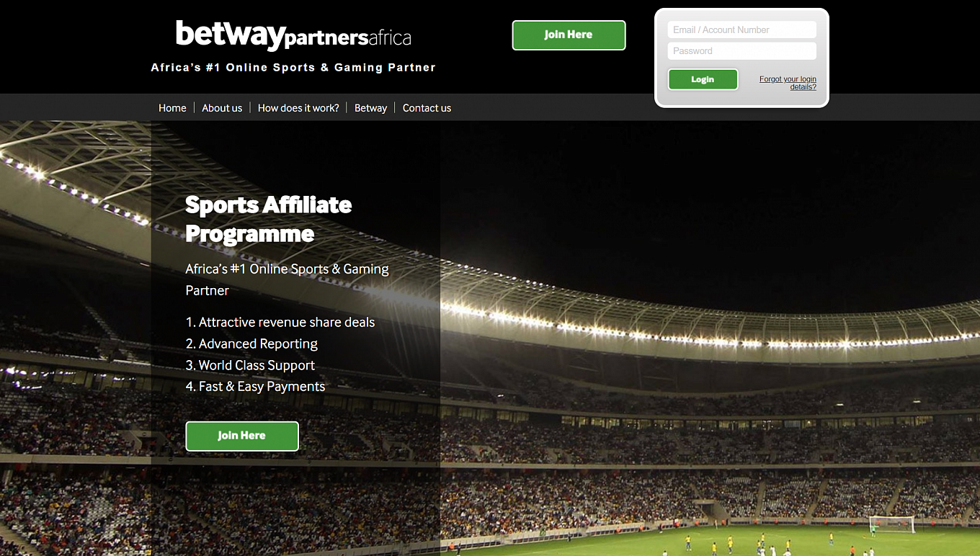Click the hero subtitle about Gaming Partner
The image size is (980, 556).
click(287, 279)
